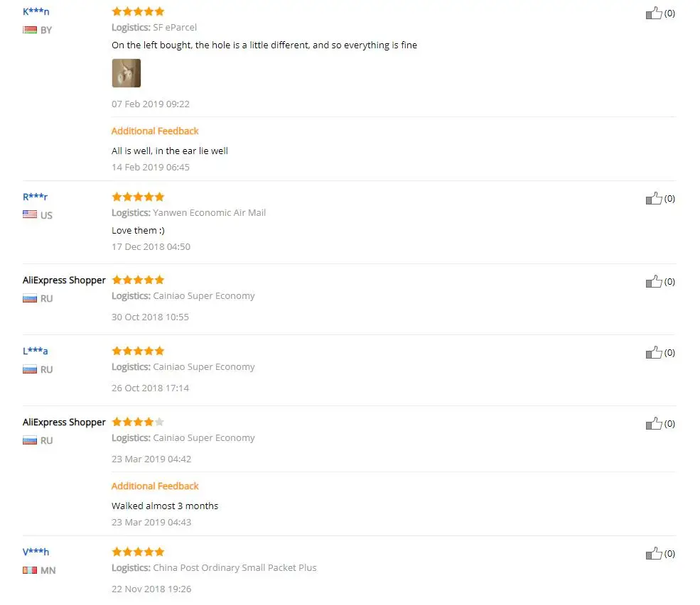This screenshot has height=605, width=700.
Task: Click Russian flag beside L***a's review
Action: pos(30,369)
